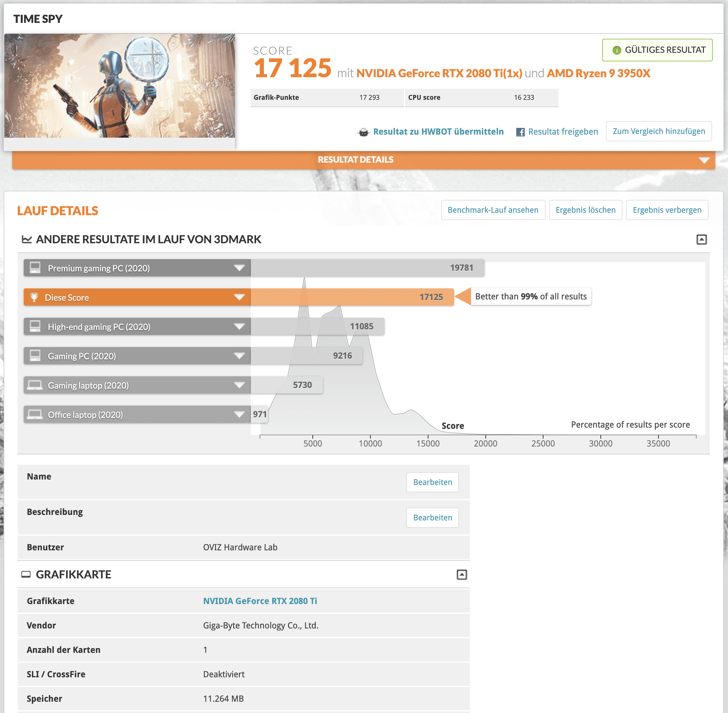Click the HWBOT robot icon

tap(363, 132)
